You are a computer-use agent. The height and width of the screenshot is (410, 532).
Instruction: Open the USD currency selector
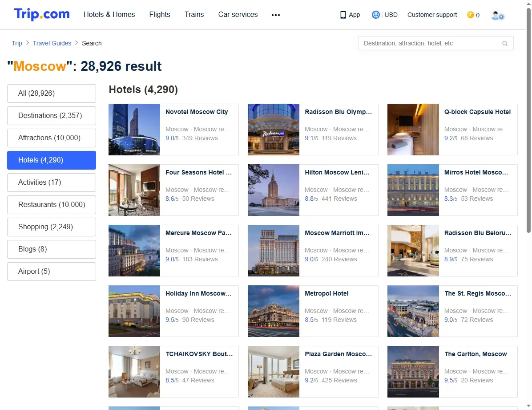pos(391,15)
